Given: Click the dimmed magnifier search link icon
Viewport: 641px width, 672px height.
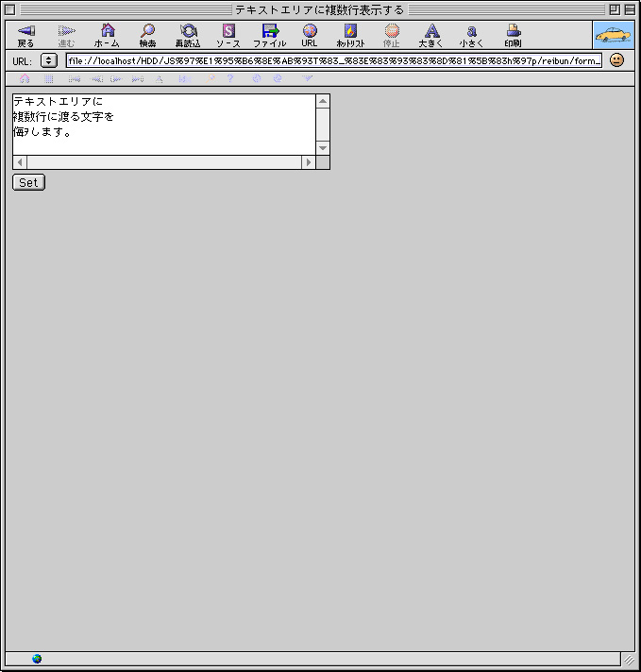Looking at the screenshot, I should point(211,79).
